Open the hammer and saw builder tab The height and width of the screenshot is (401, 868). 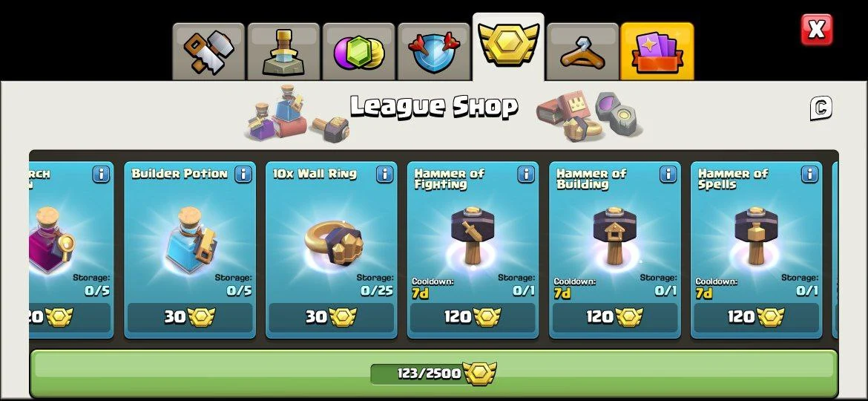[x=208, y=51]
